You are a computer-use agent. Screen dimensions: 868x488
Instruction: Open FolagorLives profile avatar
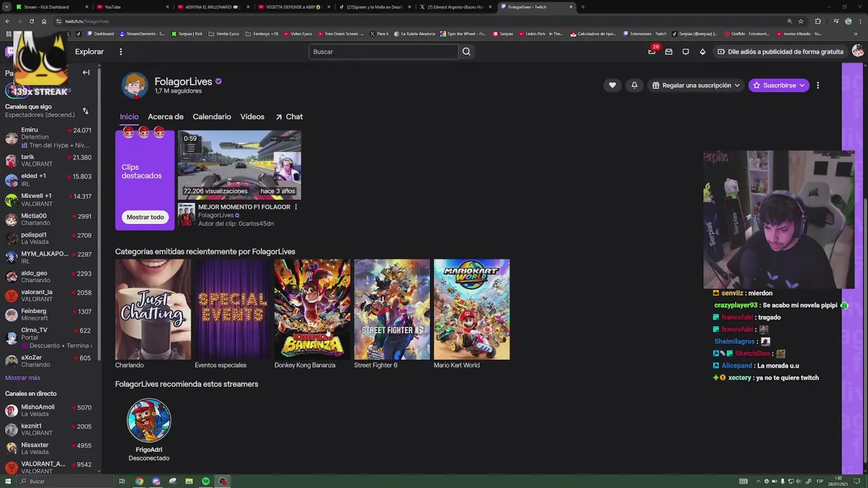tap(134, 85)
